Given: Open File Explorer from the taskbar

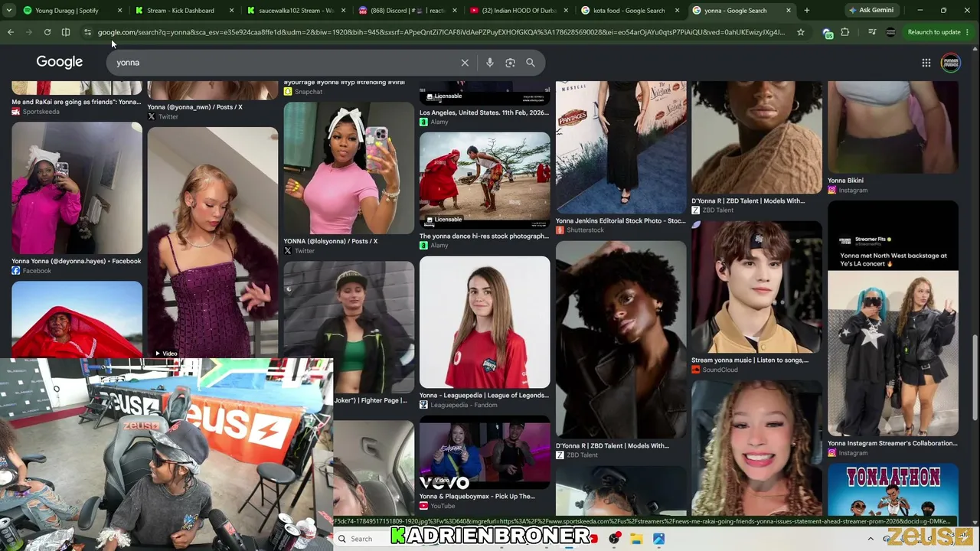Looking at the screenshot, I should click(x=636, y=539).
